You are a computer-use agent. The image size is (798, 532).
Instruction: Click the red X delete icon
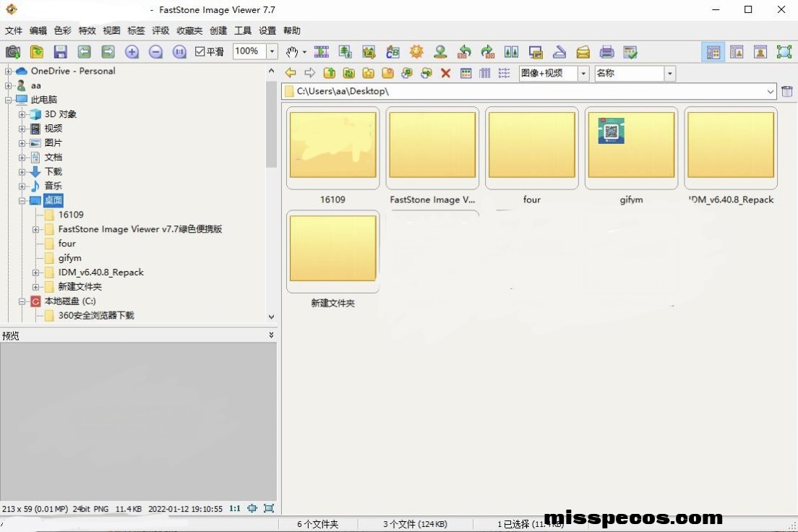(x=446, y=73)
